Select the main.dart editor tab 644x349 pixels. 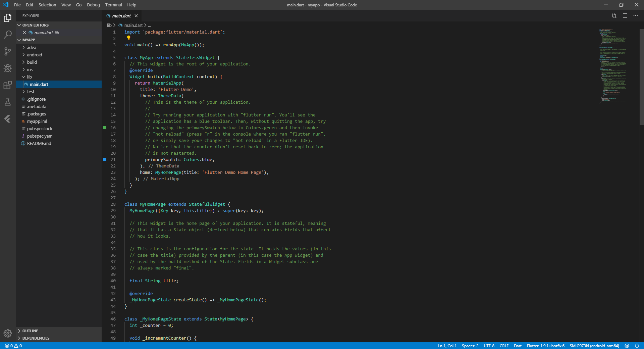pyautogui.click(x=121, y=16)
